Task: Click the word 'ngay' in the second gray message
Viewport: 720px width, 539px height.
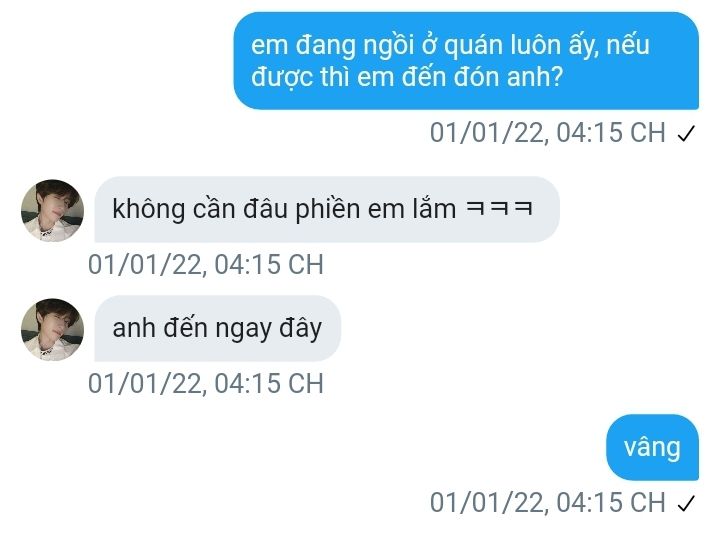Action: 243,330
